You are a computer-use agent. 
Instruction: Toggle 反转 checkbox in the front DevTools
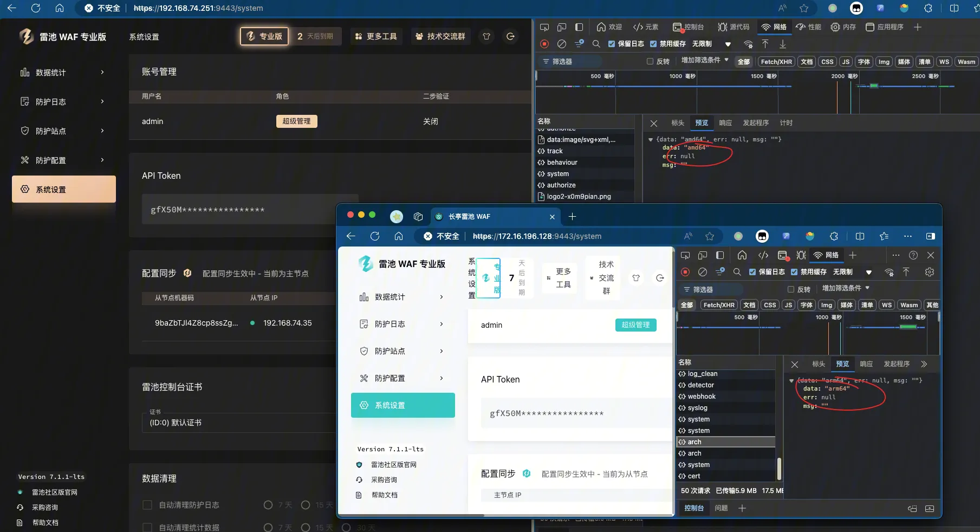click(x=791, y=289)
